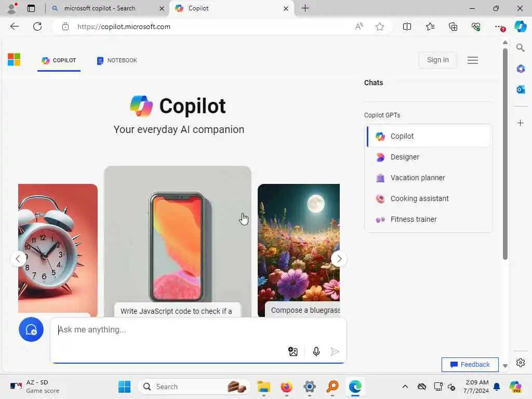The height and width of the screenshot is (399, 532).
Task: Open the Favorites list icon
Action: [430, 26]
